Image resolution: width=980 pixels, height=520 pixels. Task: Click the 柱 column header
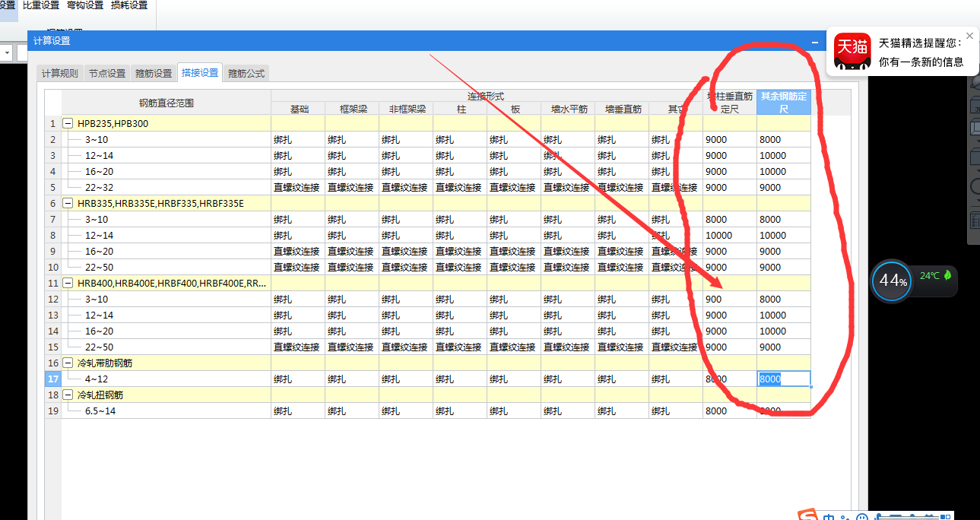[461, 109]
